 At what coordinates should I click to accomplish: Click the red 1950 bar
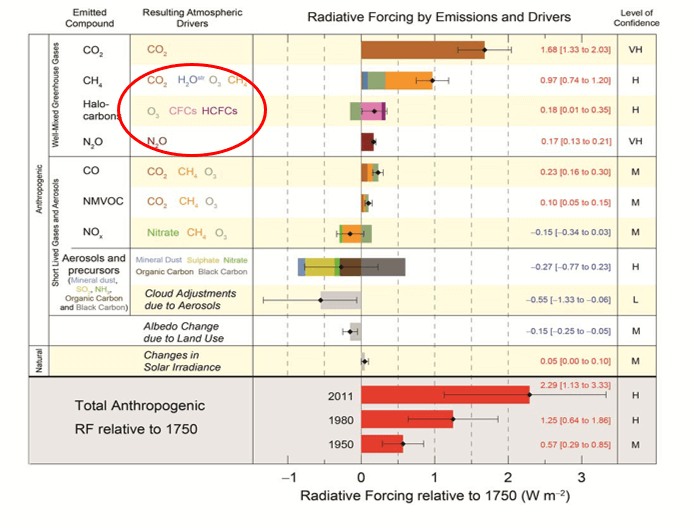tap(382, 444)
